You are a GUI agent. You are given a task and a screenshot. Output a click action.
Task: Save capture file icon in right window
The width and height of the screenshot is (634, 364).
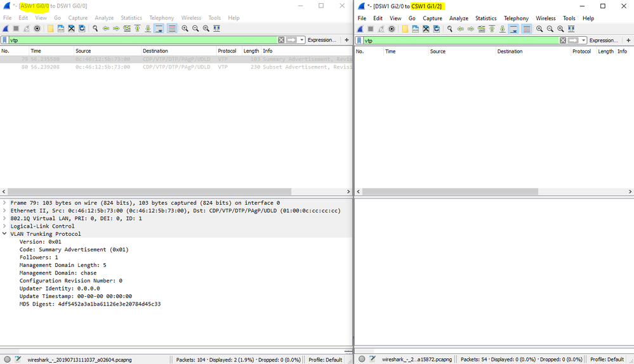pos(415,29)
